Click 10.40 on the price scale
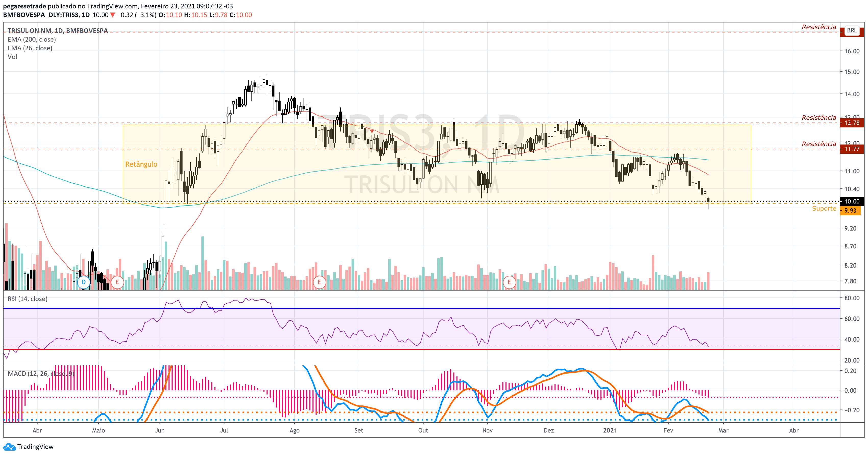 [x=852, y=189]
